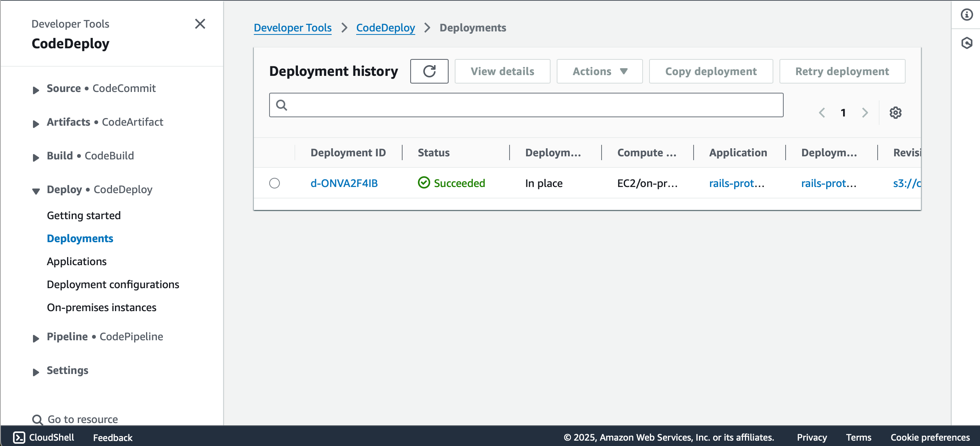Viewport: 980px width, 446px height.
Task: Open Deployment configurations in sidebar
Action: click(113, 284)
